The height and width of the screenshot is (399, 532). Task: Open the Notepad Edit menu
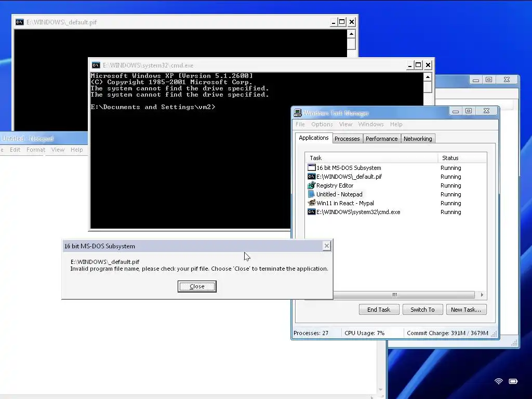15,150
